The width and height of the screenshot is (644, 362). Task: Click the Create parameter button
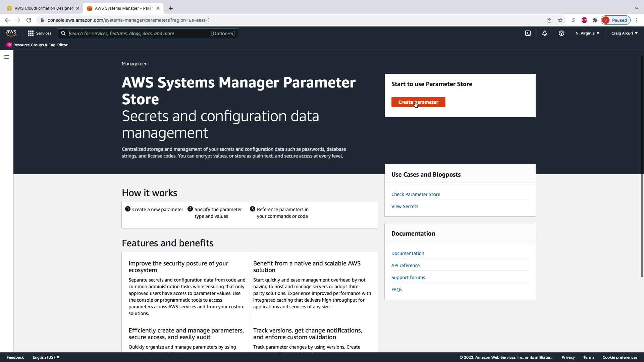[x=418, y=102]
